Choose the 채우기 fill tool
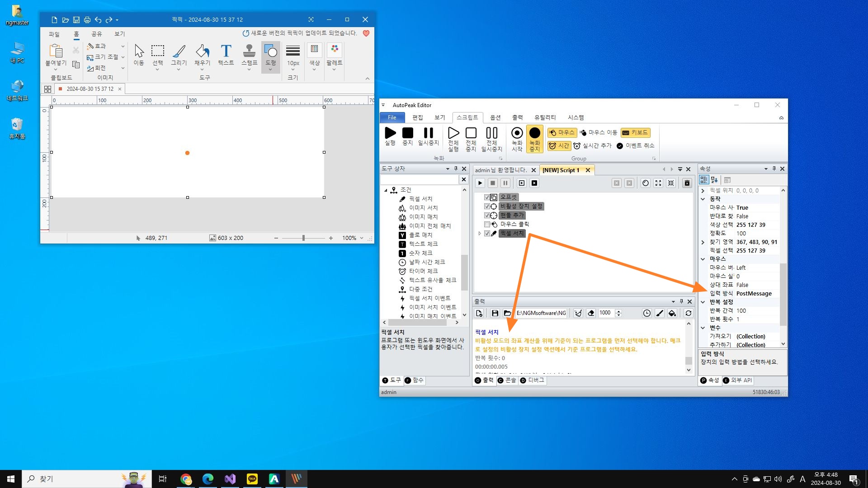Screen dimensions: 868x488 point(202,51)
